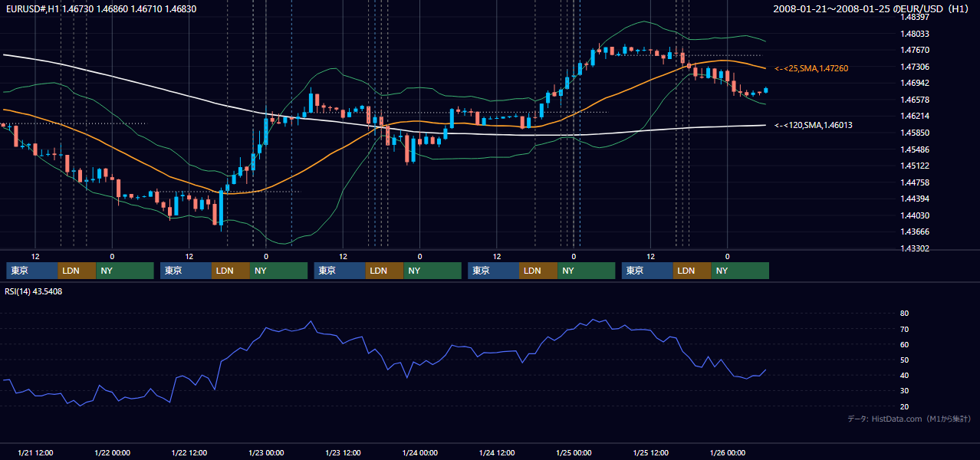
Task: Click price axis label 1.44758
Action: pyautogui.click(x=915, y=182)
